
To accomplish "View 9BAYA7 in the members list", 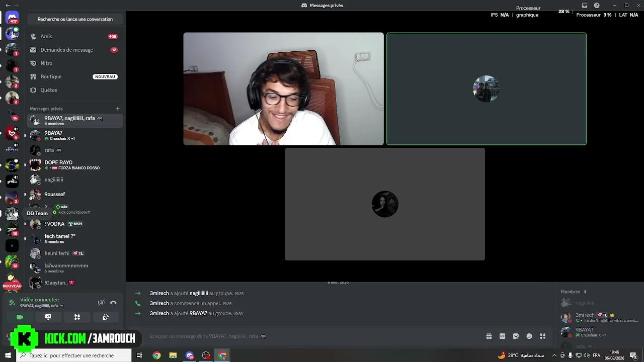I will coord(600,332).
